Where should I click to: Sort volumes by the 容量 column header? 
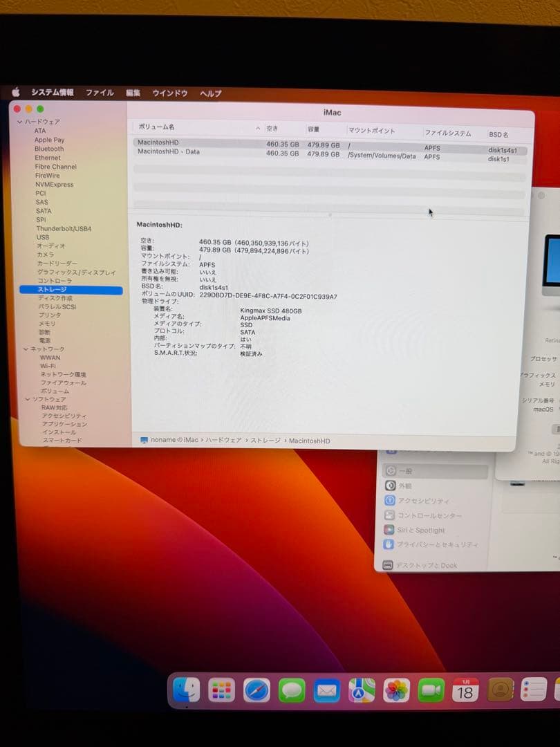coord(315,129)
